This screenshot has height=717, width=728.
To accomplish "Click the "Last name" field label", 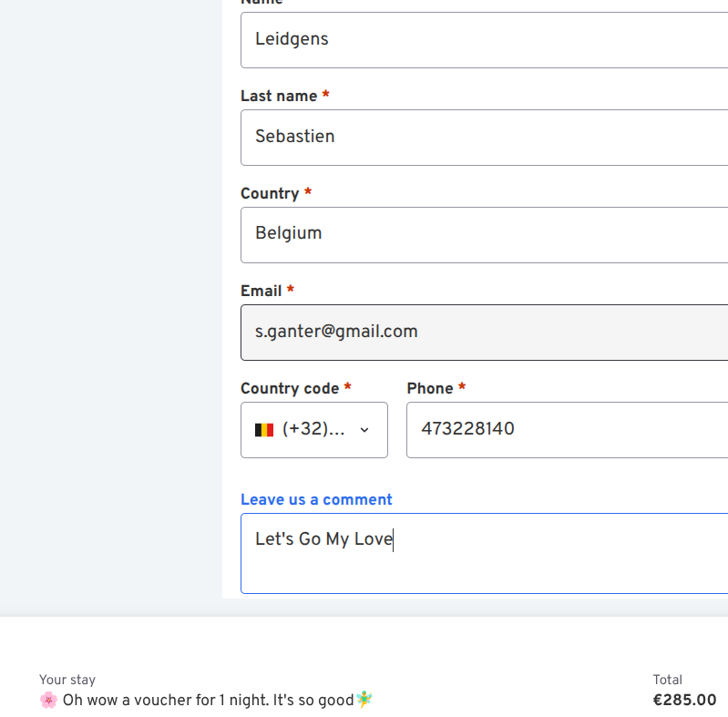I will [x=279, y=96].
